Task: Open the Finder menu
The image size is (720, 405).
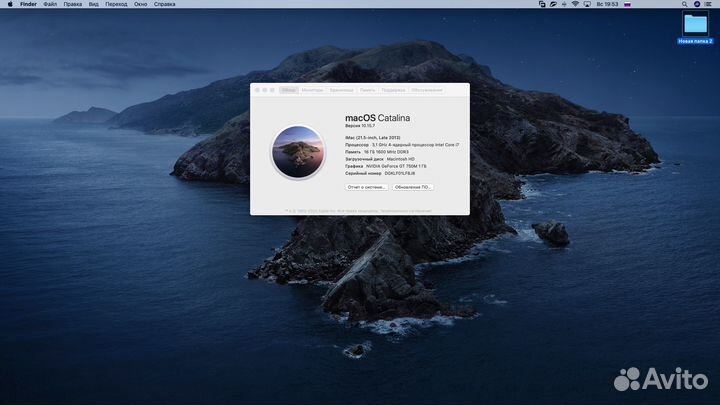Action: coord(28,4)
